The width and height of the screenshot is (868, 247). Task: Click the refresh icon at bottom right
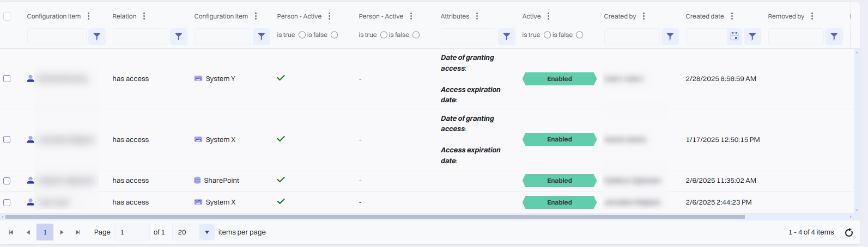coord(848,232)
